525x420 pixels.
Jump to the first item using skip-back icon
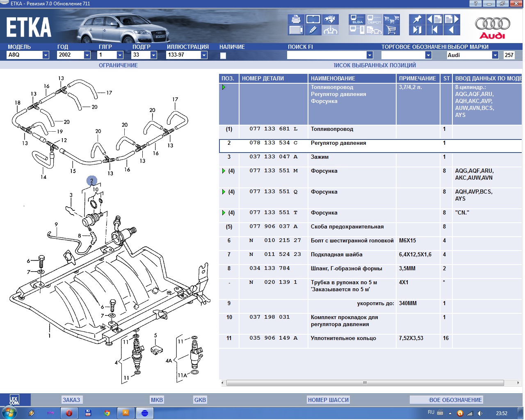click(x=434, y=30)
